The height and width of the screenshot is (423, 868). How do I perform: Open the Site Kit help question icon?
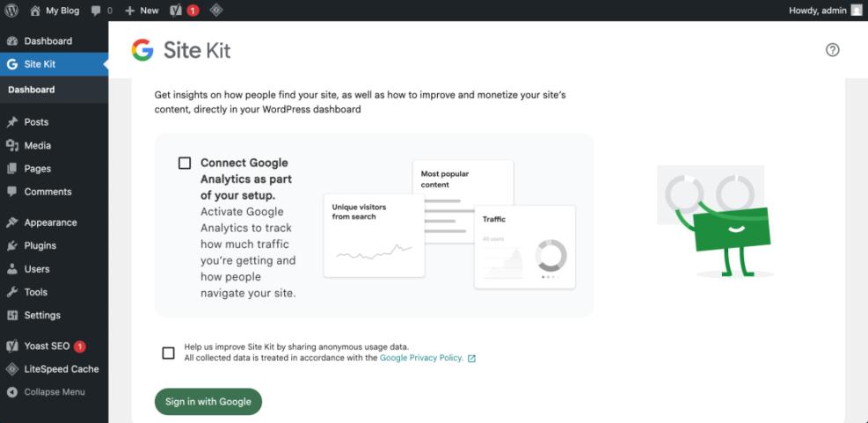[833, 50]
